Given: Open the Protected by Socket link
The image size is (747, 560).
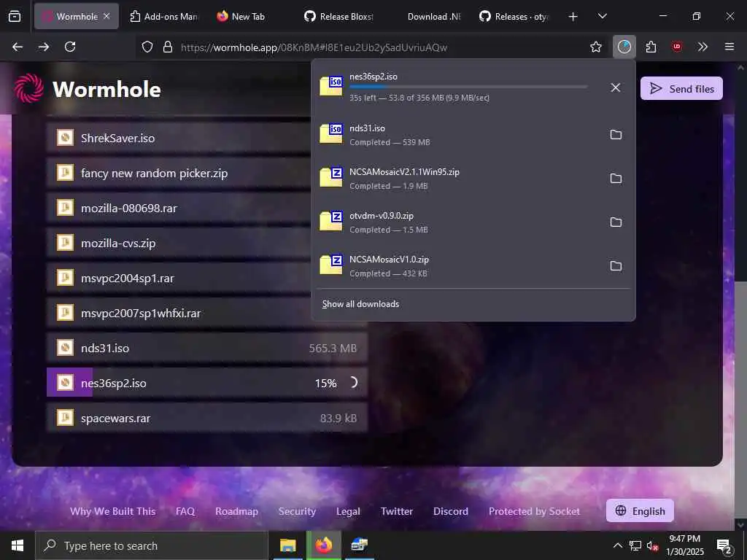Looking at the screenshot, I should tap(535, 511).
